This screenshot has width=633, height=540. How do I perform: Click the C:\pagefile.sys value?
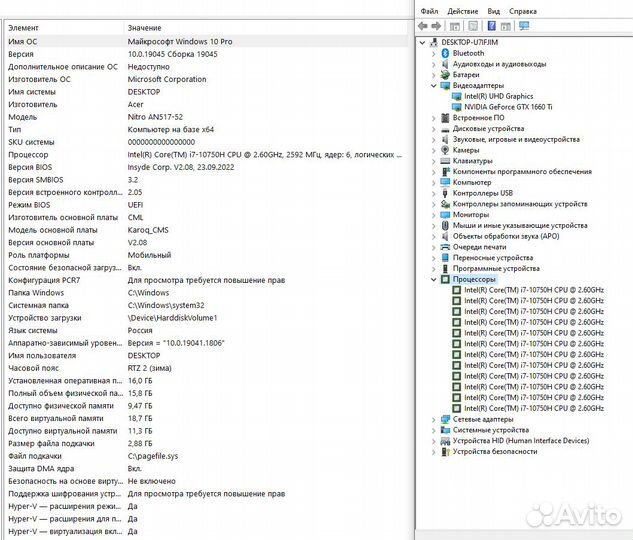click(x=153, y=456)
